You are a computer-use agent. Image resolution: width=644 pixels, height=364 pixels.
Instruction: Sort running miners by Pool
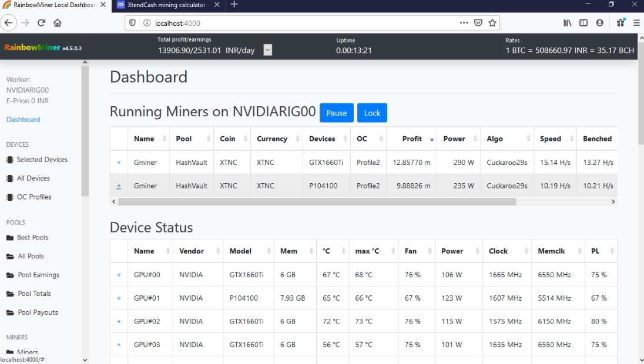(192, 139)
